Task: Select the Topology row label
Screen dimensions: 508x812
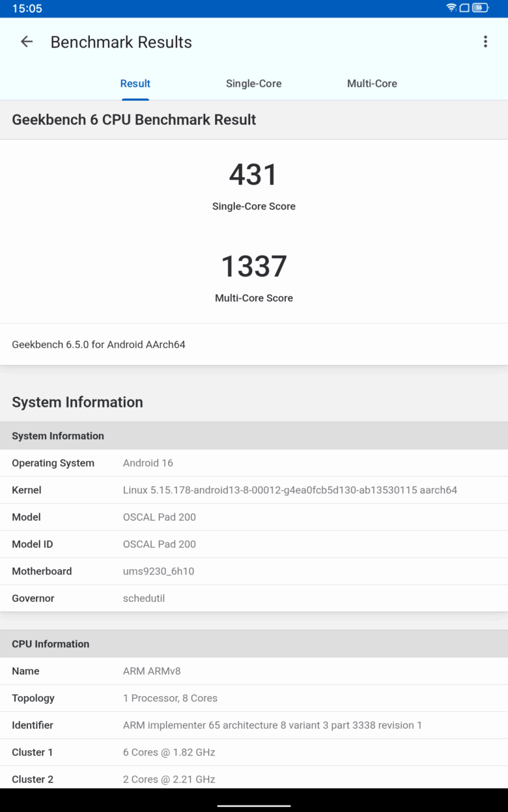Action: 33,698
